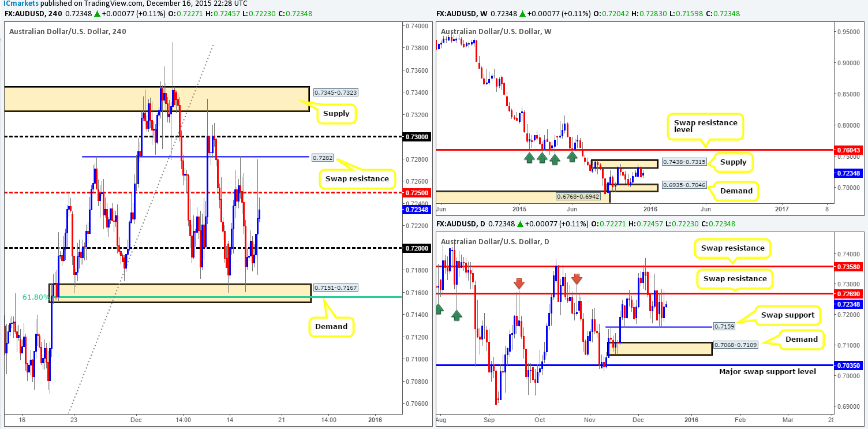Image resolution: width=868 pixels, height=429 pixels.
Task: Click the FX:AUDUSD, 240 symbol header
Action: point(32,13)
